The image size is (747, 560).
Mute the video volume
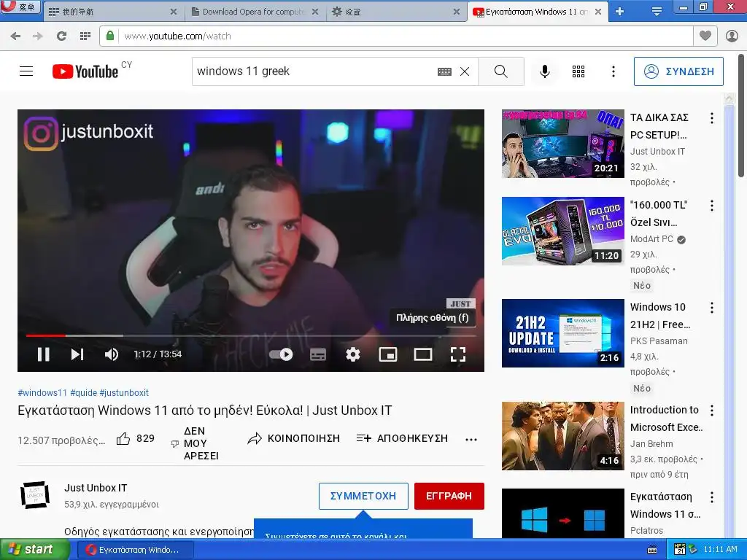coord(112,354)
